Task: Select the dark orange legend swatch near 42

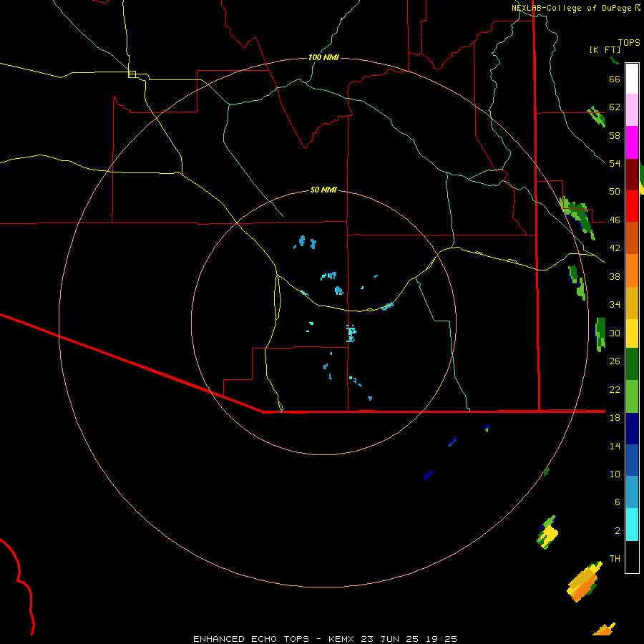Action: [x=632, y=238]
